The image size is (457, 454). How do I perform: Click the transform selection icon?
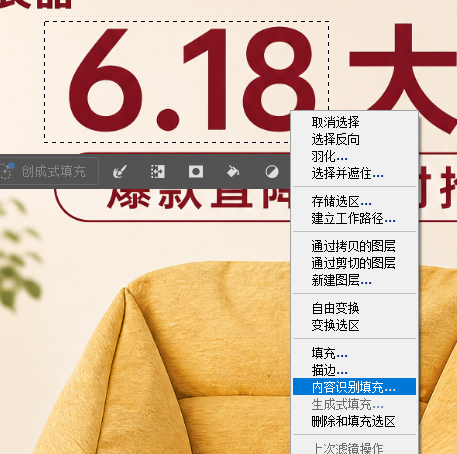pos(158,172)
